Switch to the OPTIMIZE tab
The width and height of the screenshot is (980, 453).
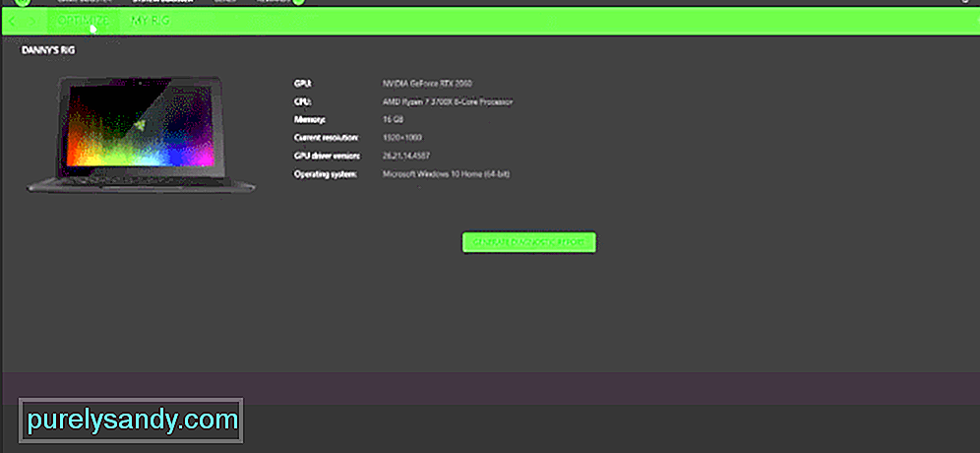click(83, 21)
